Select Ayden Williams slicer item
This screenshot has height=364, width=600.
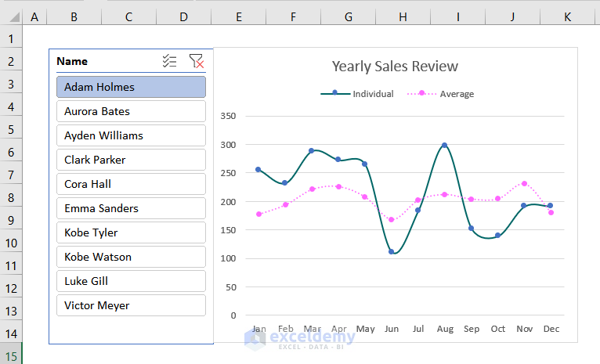(131, 135)
